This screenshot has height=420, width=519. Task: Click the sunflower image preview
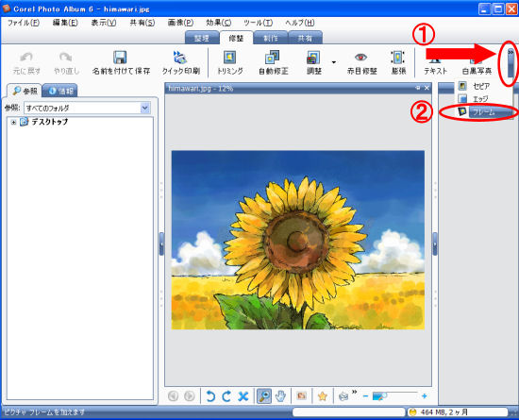(298, 240)
